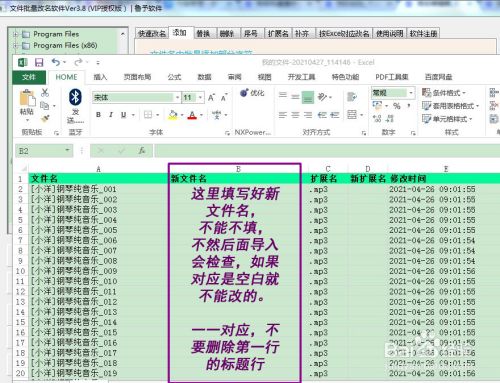Toggle top vertical alignment
Viewport: 500px width, 383px height.
(x=283, y=95)
